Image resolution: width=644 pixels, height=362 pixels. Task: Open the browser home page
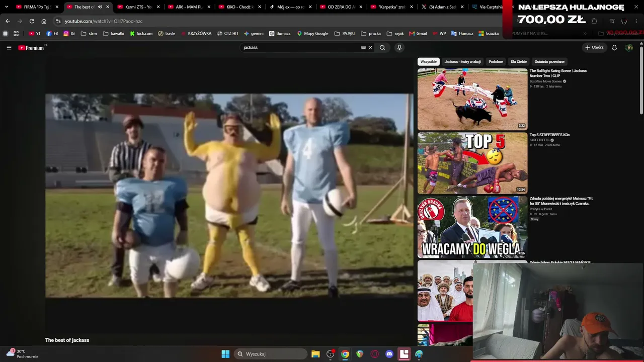point(44,21)
